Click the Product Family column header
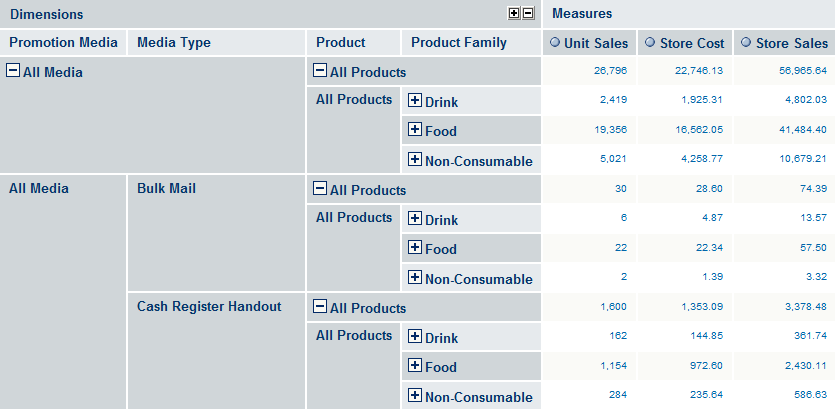Viewport: 835px width, 409px height. tap(459, 43)
